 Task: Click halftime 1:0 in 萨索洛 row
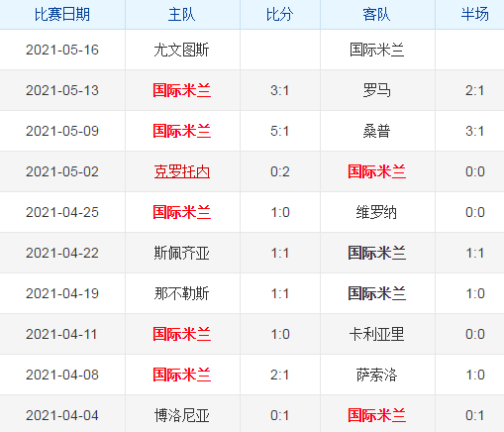pos(475,375)
